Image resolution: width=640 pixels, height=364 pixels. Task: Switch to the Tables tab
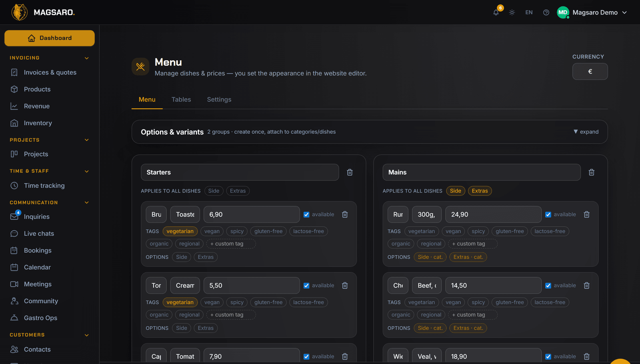pos(181,99)
